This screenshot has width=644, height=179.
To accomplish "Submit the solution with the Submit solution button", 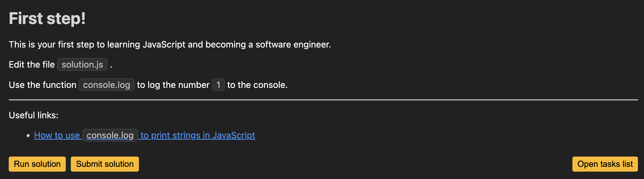I will click(105, 164).
